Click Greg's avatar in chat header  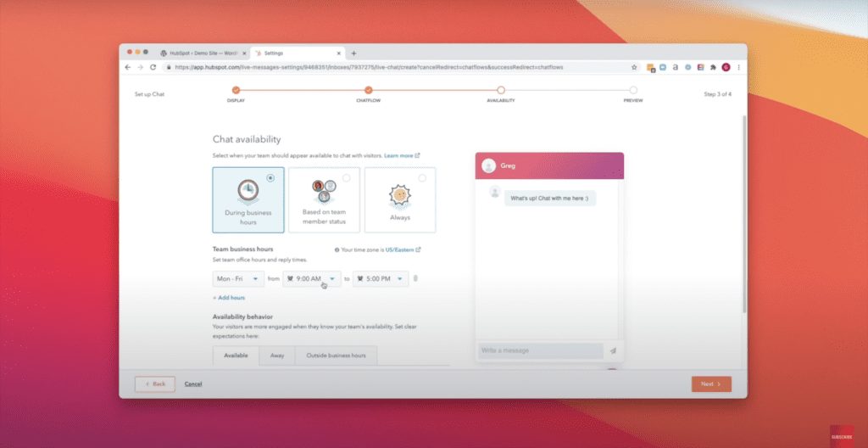point(488,165)
